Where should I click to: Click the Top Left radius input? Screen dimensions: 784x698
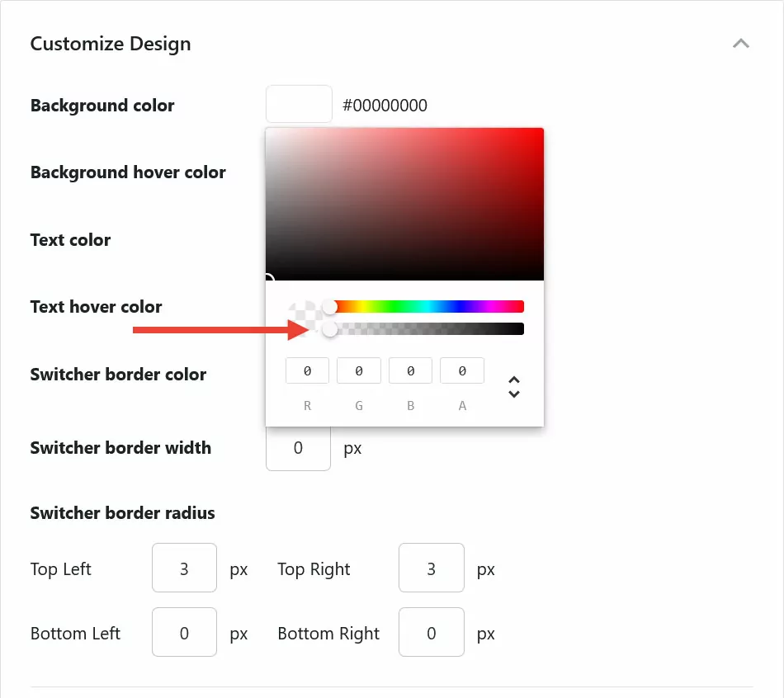click(x=183, y=568)
